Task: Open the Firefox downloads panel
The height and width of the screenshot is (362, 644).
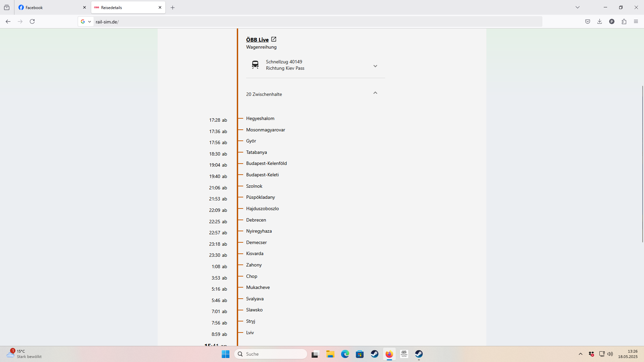Action: pyautogui.click(x=599, y=21)
